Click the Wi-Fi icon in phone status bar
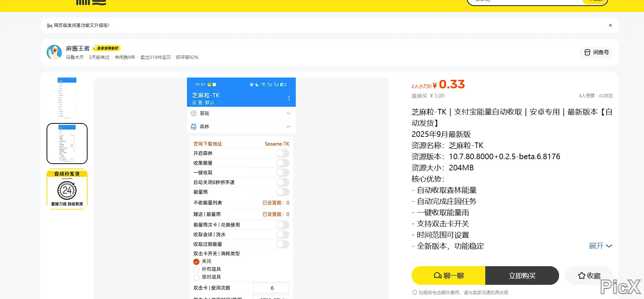Viewport: 644px width, 299px height. 263,85
